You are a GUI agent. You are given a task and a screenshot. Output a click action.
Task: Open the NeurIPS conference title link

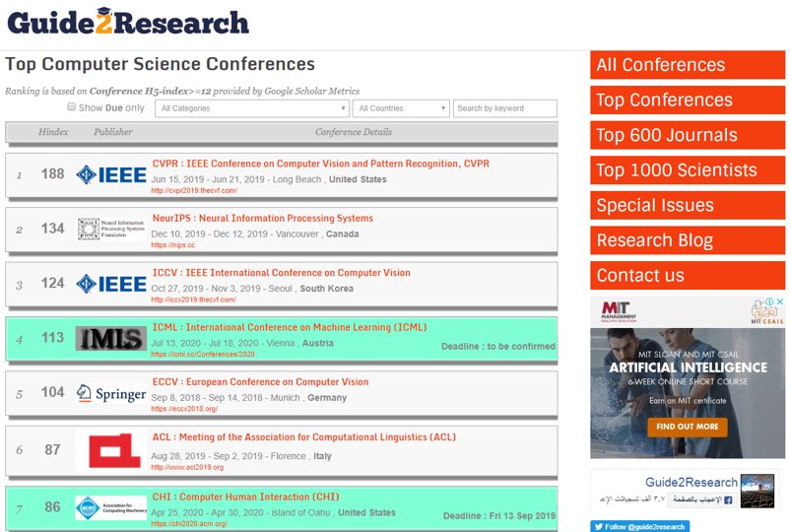click(x=263, y=218)
